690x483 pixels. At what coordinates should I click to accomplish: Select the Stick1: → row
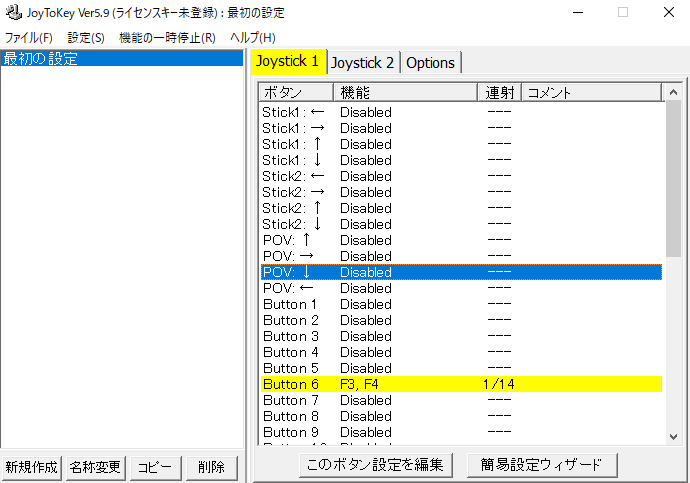(x=461, y=128)
